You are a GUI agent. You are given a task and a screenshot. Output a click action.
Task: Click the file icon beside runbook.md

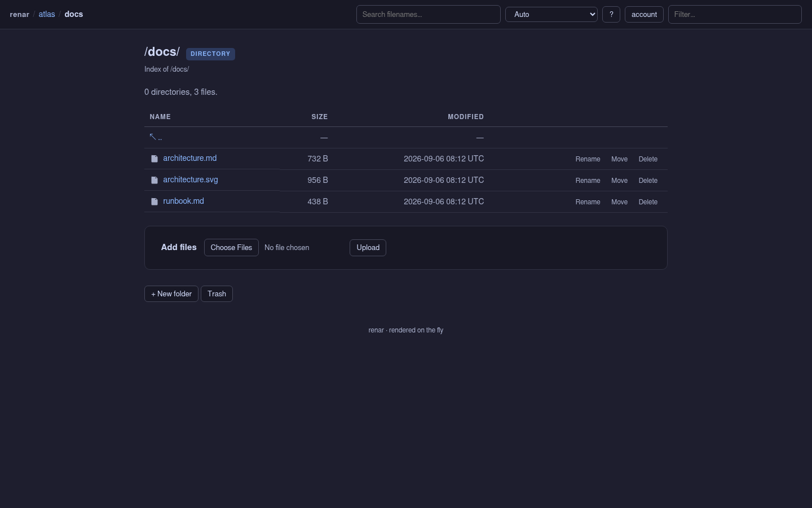[155, 202]
